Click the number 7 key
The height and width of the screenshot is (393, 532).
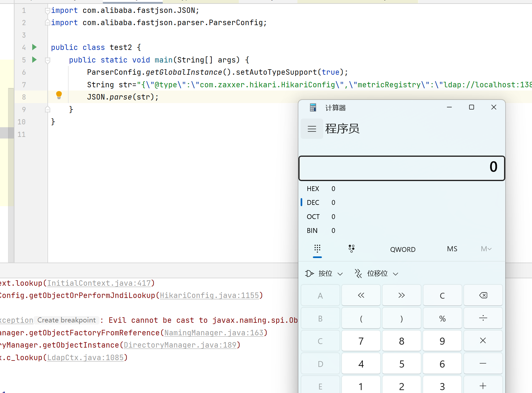(361, 341)
